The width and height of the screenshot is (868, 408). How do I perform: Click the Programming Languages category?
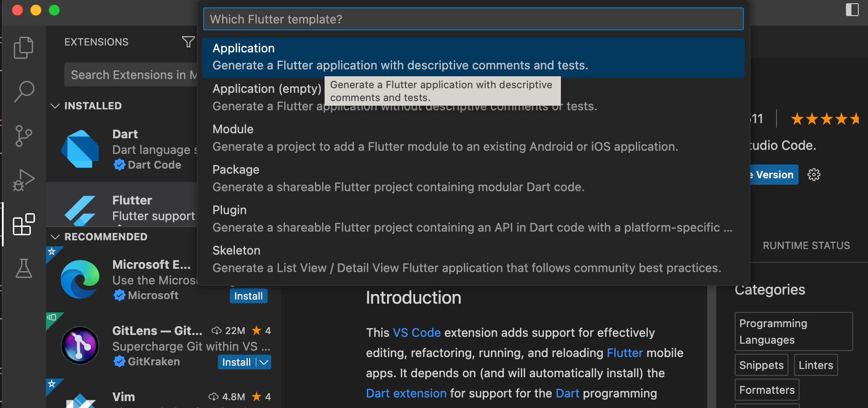(794, 331)
